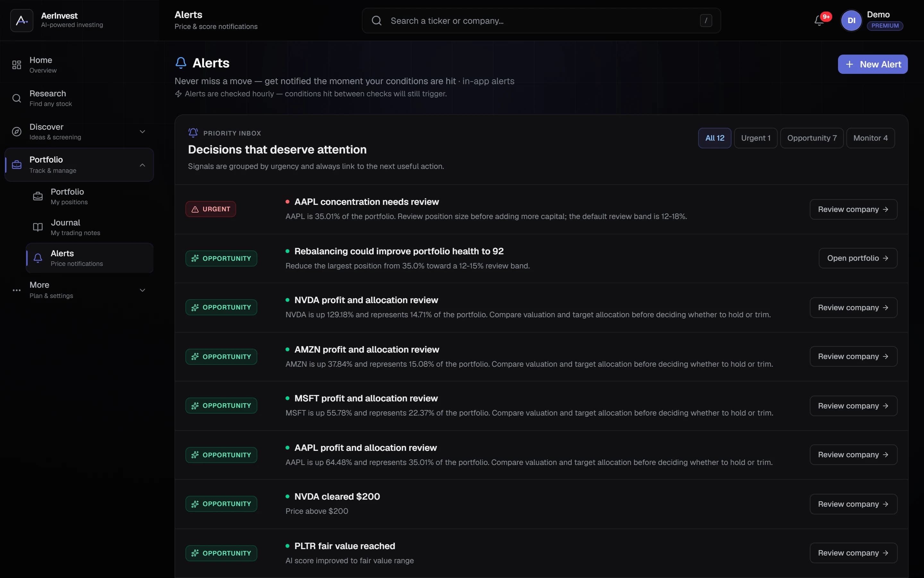Click Open portfolio on the Rebalancing row
The width and height of the screenshot is (924, 578).
(858, 258)
